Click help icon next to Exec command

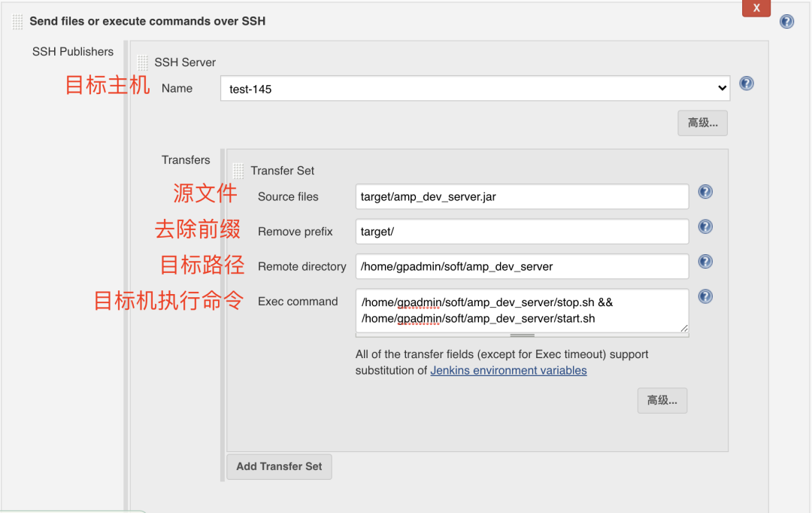[705, 296]
